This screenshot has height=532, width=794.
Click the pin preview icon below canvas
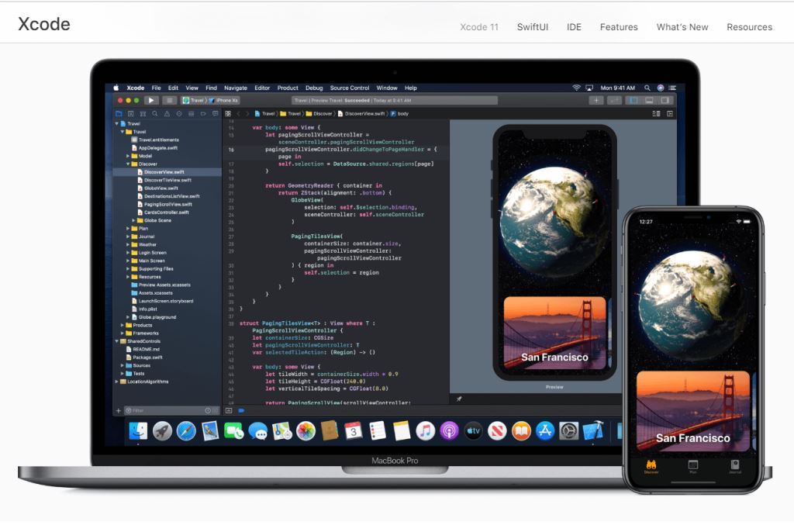click(459, 399)
